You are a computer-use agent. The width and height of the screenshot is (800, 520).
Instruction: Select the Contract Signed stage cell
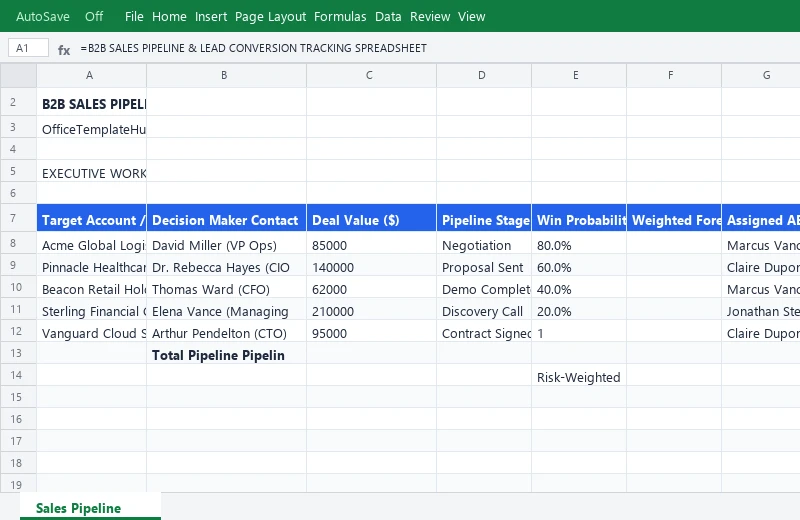pyautogui.click(x=484, y=333)
